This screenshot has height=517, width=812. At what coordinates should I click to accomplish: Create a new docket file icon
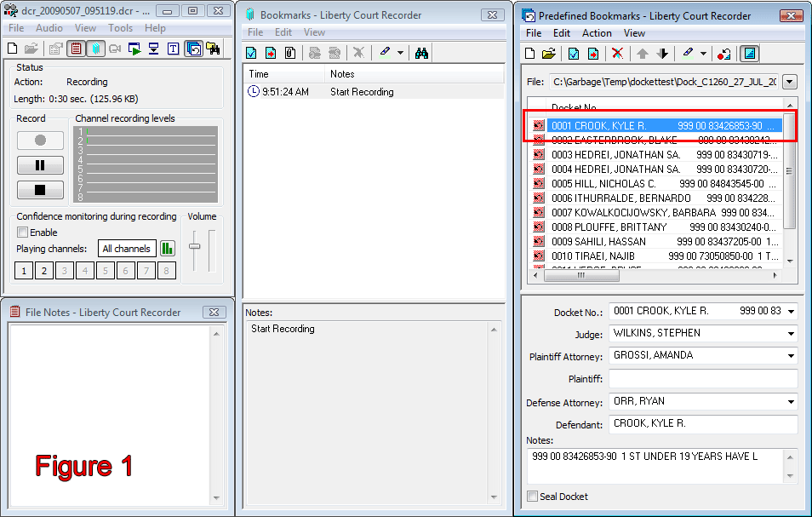point(530,53)
